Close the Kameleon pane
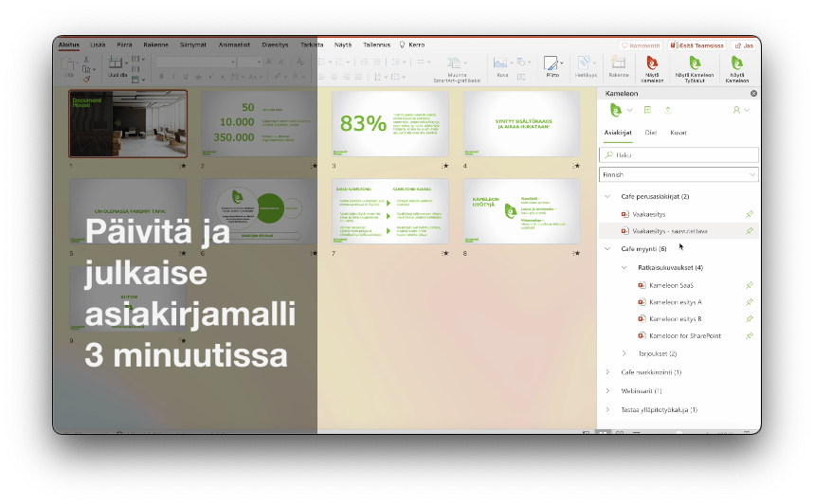814x504 pixels. [753, 94]
